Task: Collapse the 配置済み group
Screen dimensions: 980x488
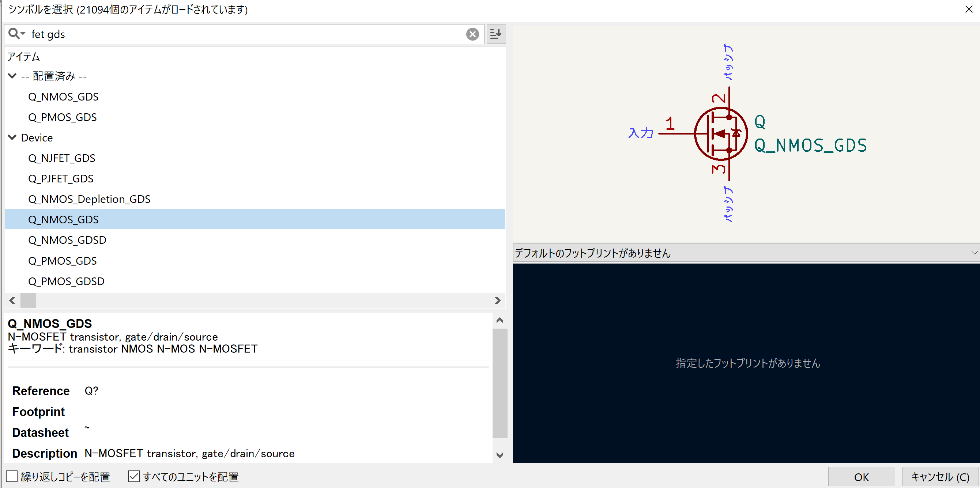Action: point(12,76)
